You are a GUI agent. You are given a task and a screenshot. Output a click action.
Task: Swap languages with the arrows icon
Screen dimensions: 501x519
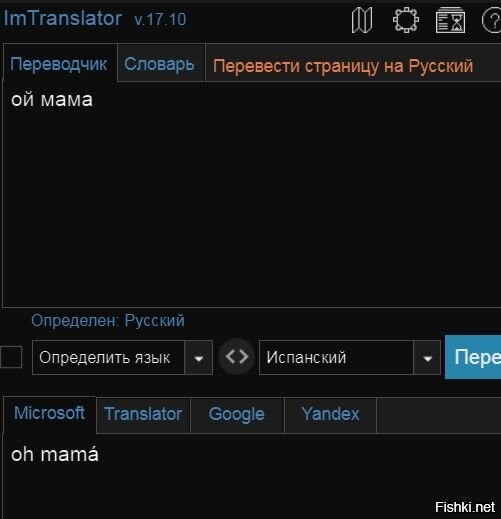[237, 357]
